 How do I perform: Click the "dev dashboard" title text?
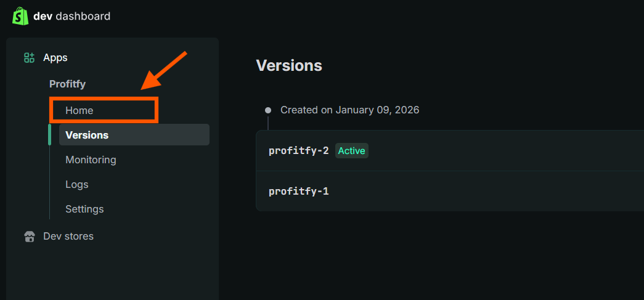coord(72,16)
